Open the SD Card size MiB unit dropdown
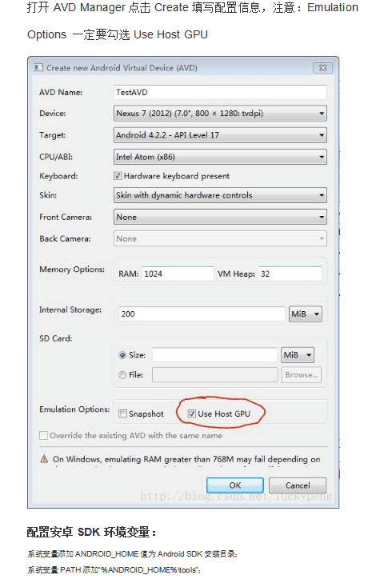The image size is (392, 583). [x=298, y=355]
